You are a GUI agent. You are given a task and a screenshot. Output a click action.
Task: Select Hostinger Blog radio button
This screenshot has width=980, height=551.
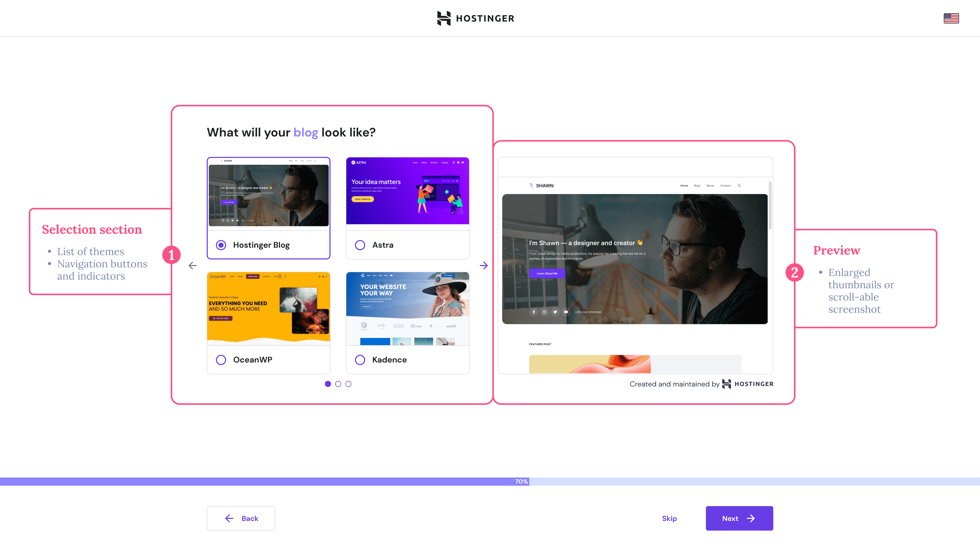(221, 245)
